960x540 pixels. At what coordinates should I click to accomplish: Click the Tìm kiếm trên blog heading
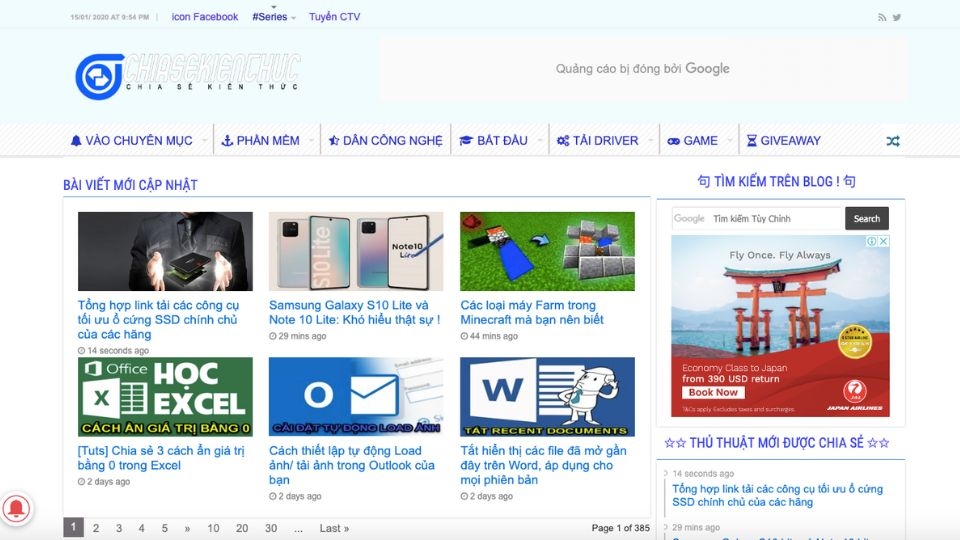[x=776, y=181]
